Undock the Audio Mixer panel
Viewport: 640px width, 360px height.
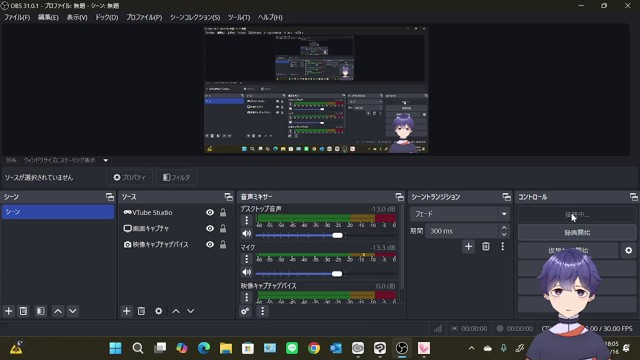point(399,197)
